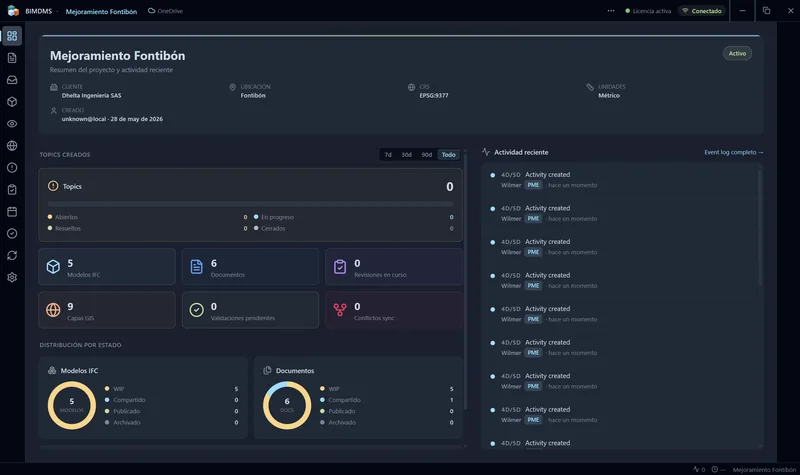The height and width of the screenshot is (475, 800).
Task: Click the Documentos card file icon
Action: 196,267
